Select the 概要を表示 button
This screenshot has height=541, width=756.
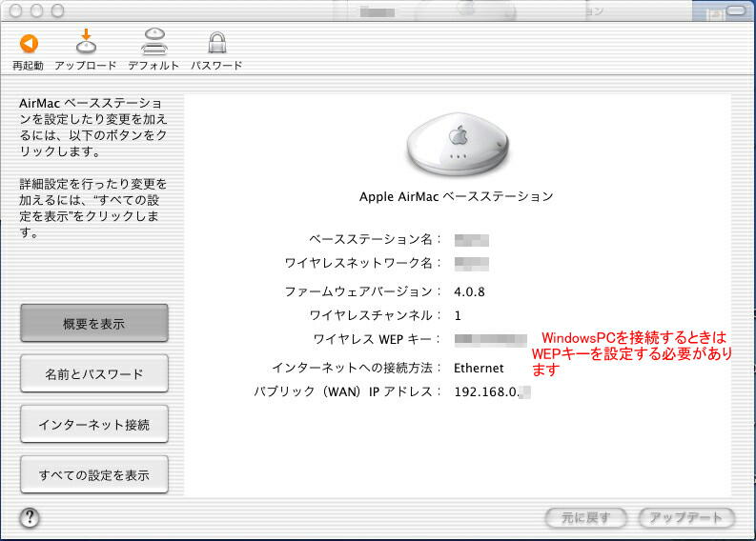(94, 323)
